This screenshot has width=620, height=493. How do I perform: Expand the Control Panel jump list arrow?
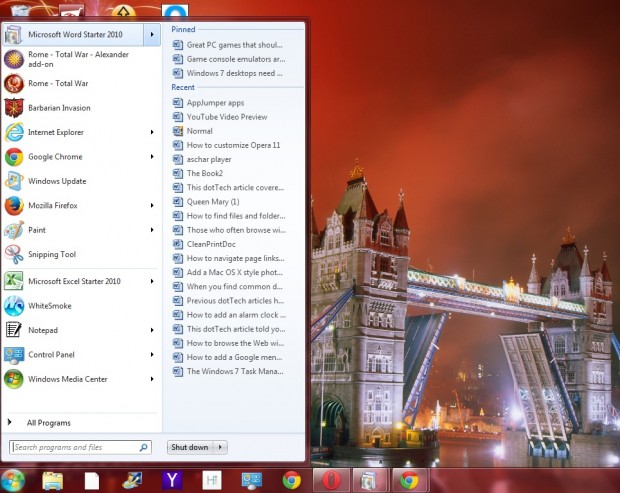152,354
